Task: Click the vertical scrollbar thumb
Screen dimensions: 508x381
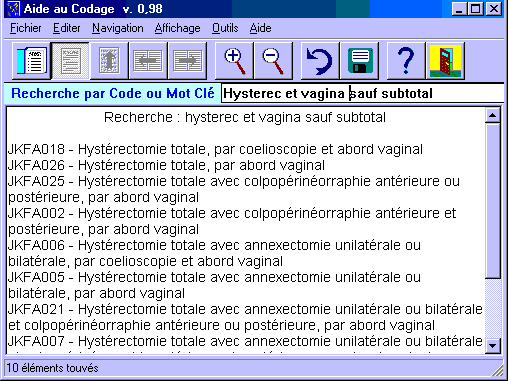Action: tap(493, 201)
